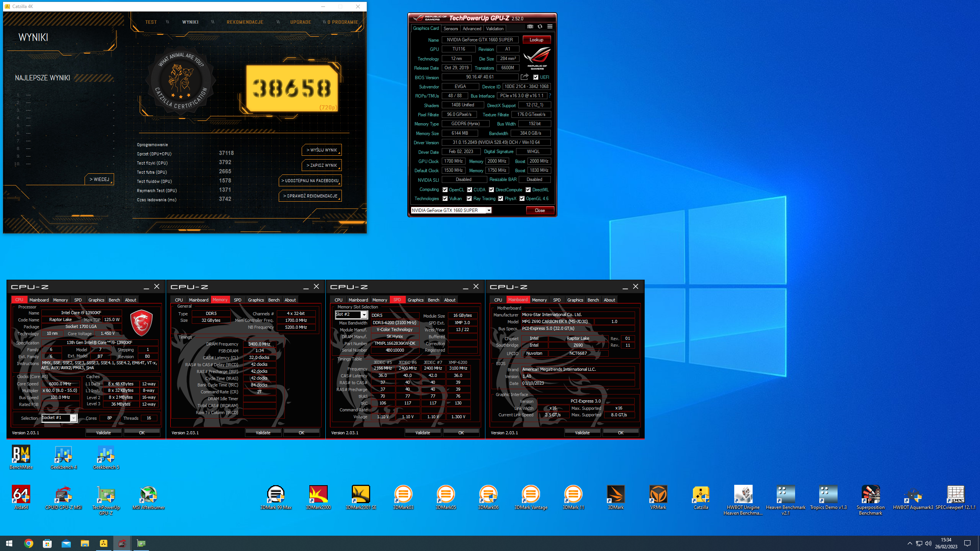Open MSI Afterburner desktop icon
Viewport: 980px width, 551px height.
[x=149, y=497]
